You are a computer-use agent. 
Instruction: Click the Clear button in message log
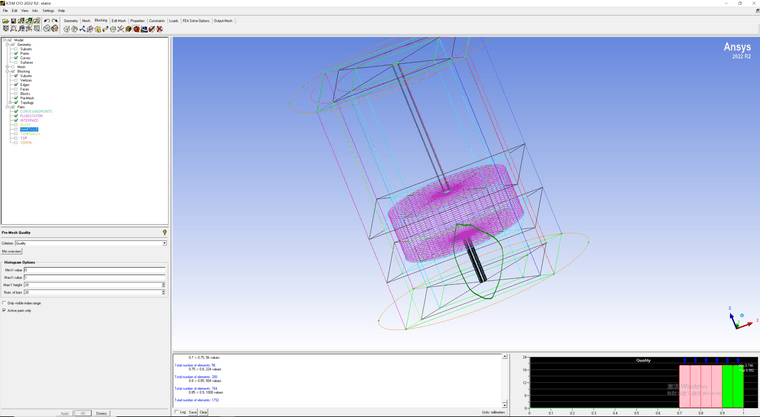(x=204, y=412)
